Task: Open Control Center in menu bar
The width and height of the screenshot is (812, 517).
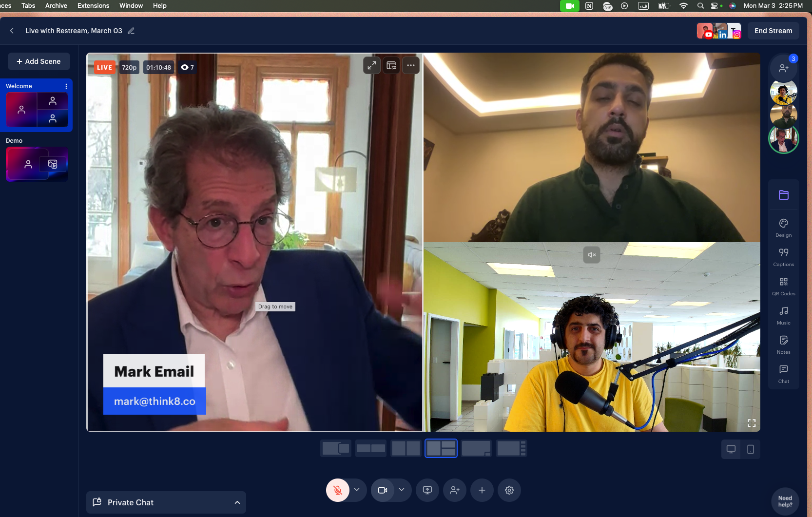Action: click(x=715, y=6)
